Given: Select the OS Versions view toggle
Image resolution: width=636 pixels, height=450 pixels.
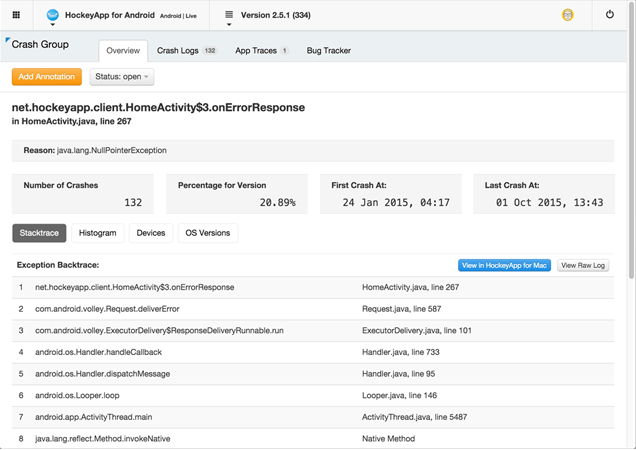Looking at the screenshot, I should (208, 233).
